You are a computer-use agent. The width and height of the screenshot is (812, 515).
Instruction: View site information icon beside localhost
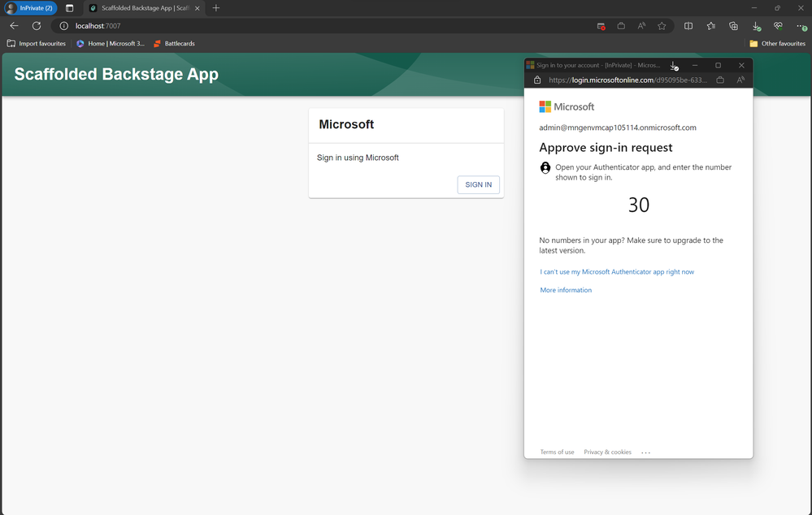point(63,26)
